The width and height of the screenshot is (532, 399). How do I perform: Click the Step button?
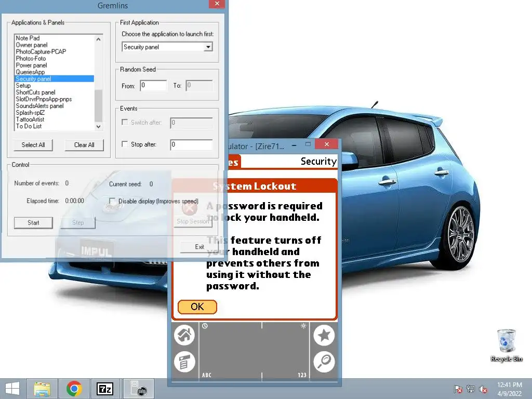tap(78, 223)
